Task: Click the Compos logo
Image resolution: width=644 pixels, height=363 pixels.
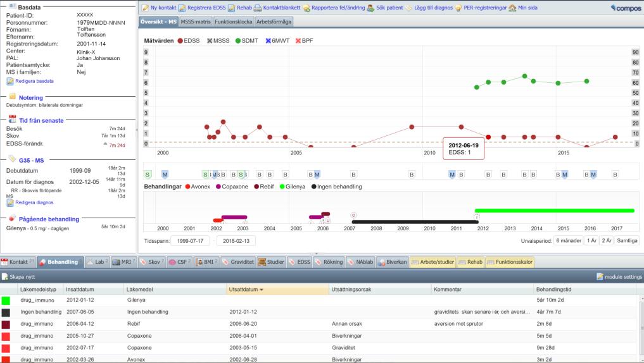Action: [626, 8]
